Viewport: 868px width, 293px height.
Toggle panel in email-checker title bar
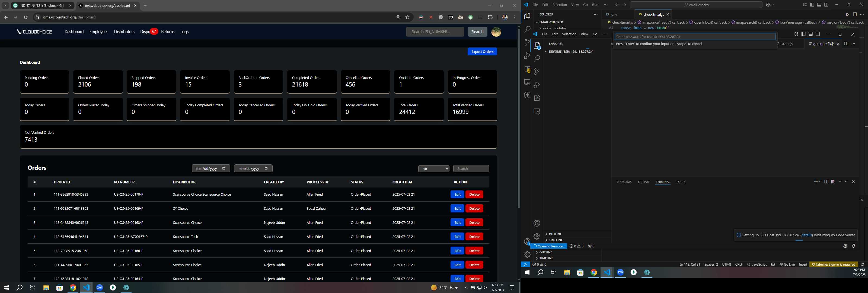819,5
